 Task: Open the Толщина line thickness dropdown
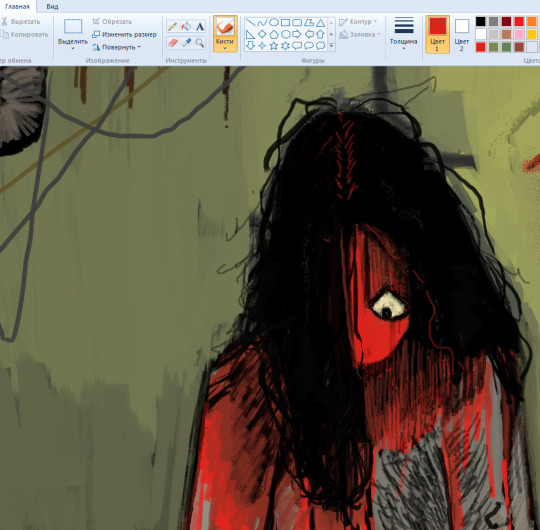(x=404, y=49)
